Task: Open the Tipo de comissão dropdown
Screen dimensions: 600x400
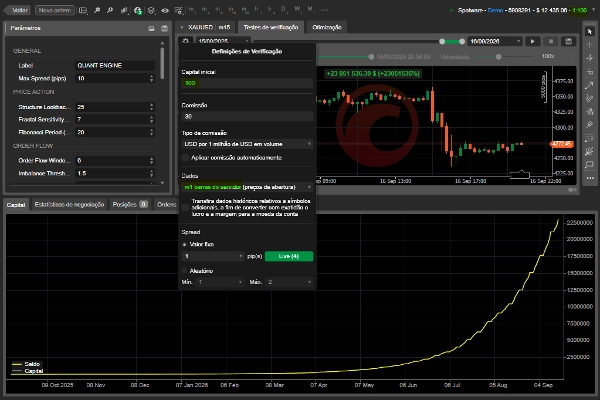Action: tap(247, 144)
